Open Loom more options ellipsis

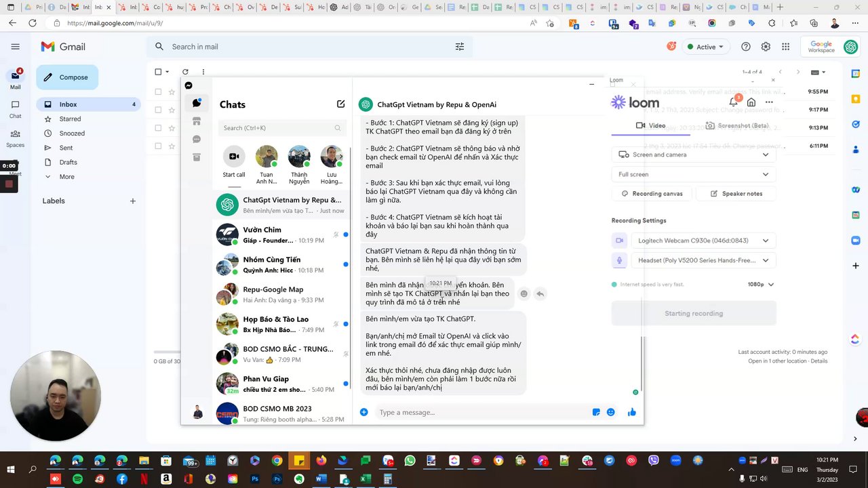pyautogui.click(x=769, y=102)
